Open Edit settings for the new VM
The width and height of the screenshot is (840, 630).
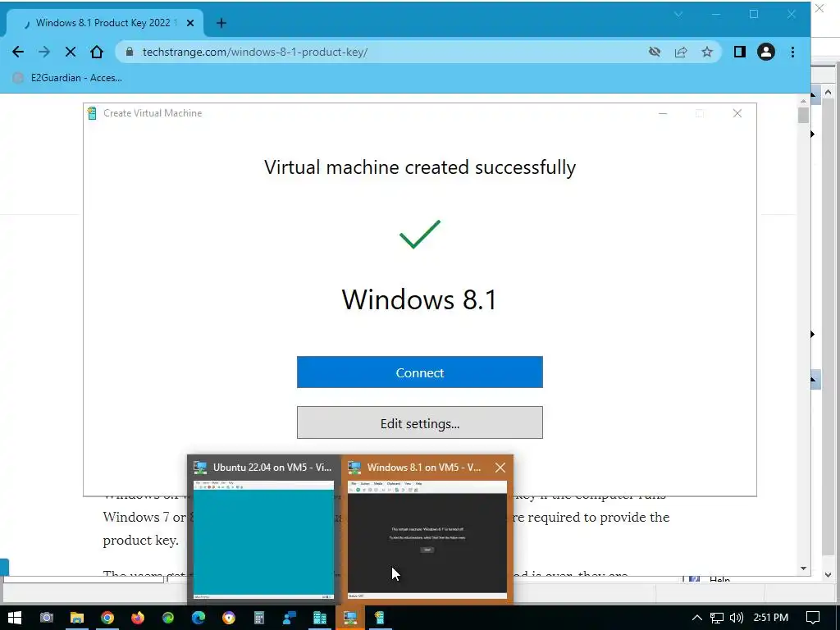[419, 423]
